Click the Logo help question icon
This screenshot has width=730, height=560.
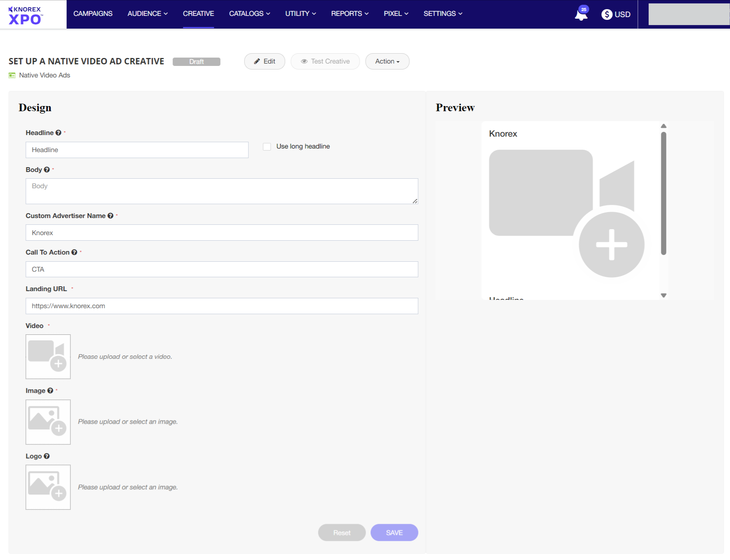46,456
